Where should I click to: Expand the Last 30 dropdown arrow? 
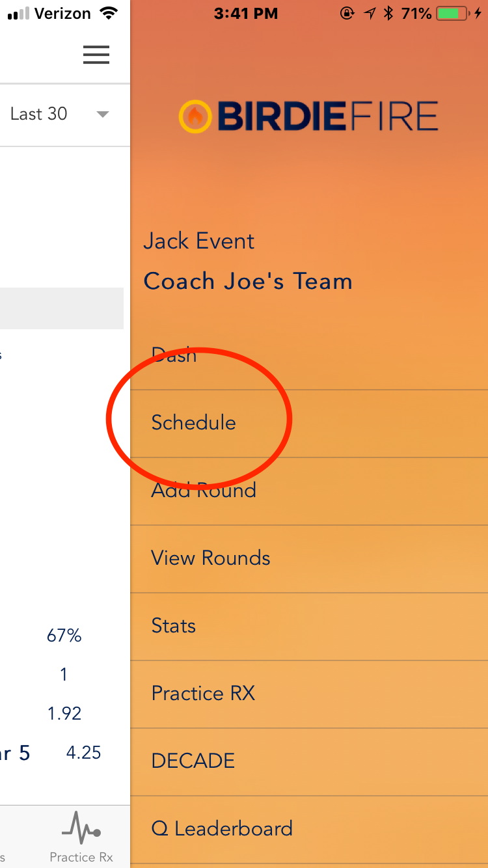coord(102,115)
